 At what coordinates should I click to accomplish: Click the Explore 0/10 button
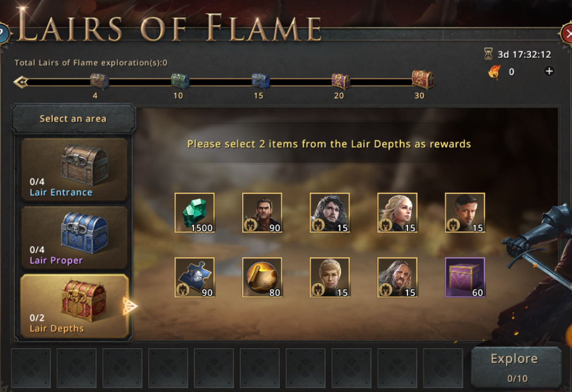tap(515, 367)
